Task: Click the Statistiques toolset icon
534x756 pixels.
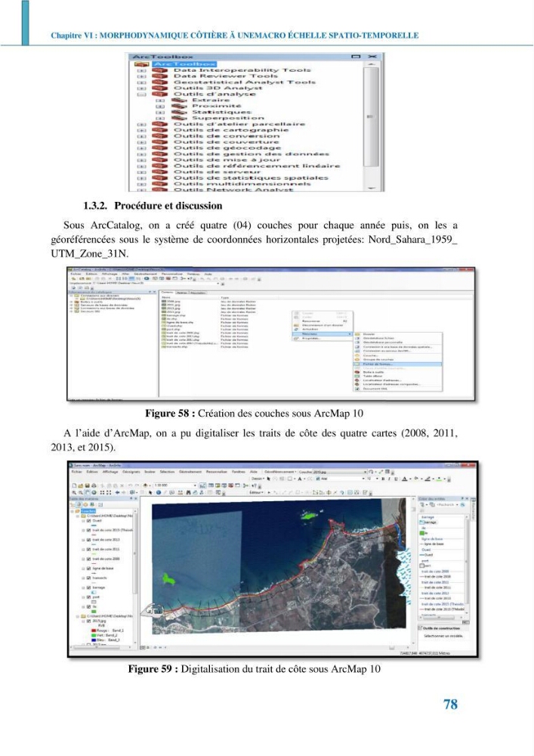Action: (x=179, y=112)
